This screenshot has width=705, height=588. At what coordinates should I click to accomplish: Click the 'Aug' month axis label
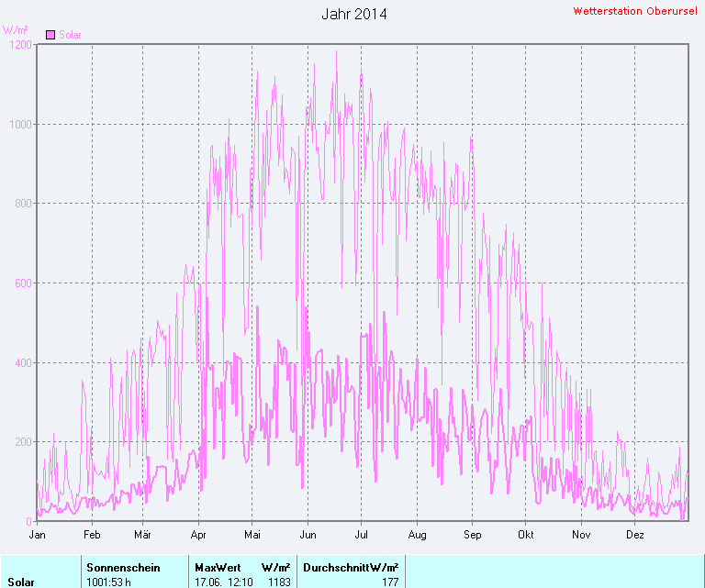click(x=417, y=535)
